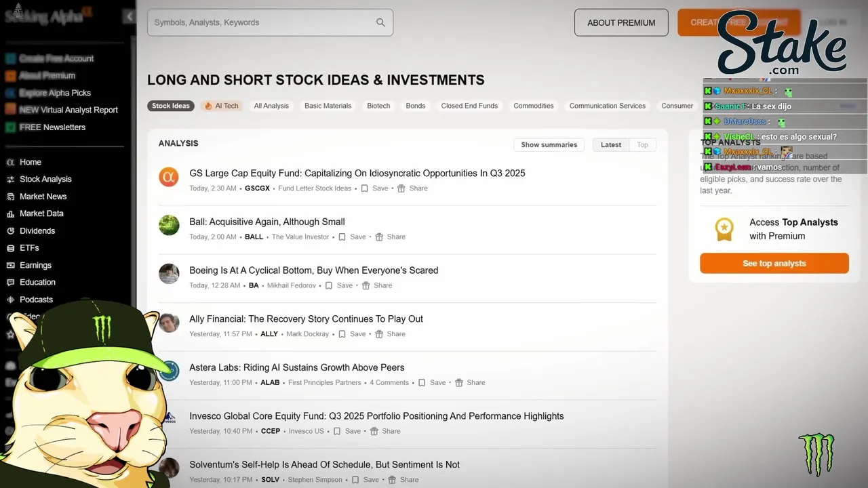Select the Biotech category tab
The height and width of the screenshot is (488, 868).
click(378, 106)
